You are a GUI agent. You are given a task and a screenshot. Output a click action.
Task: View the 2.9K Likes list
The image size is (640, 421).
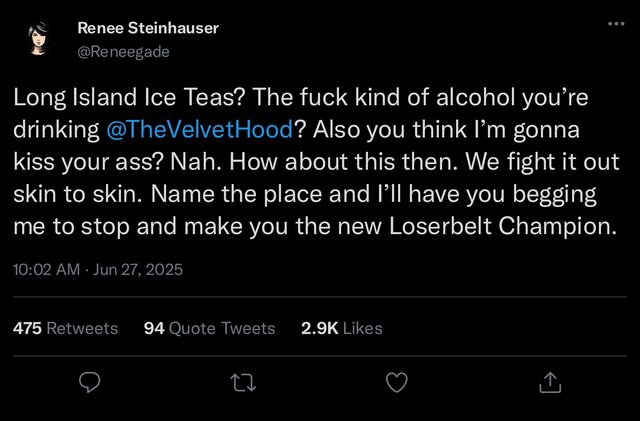(x=341, y=328)
